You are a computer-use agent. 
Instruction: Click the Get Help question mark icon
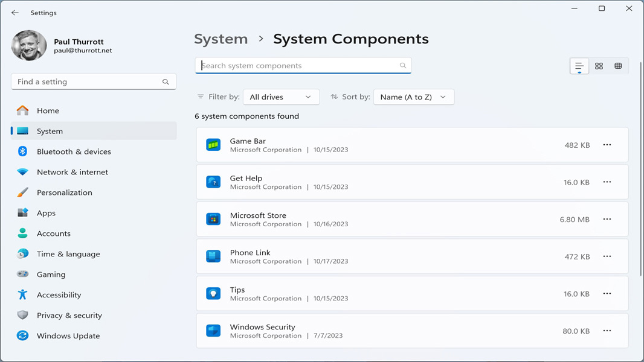[213, 182]
